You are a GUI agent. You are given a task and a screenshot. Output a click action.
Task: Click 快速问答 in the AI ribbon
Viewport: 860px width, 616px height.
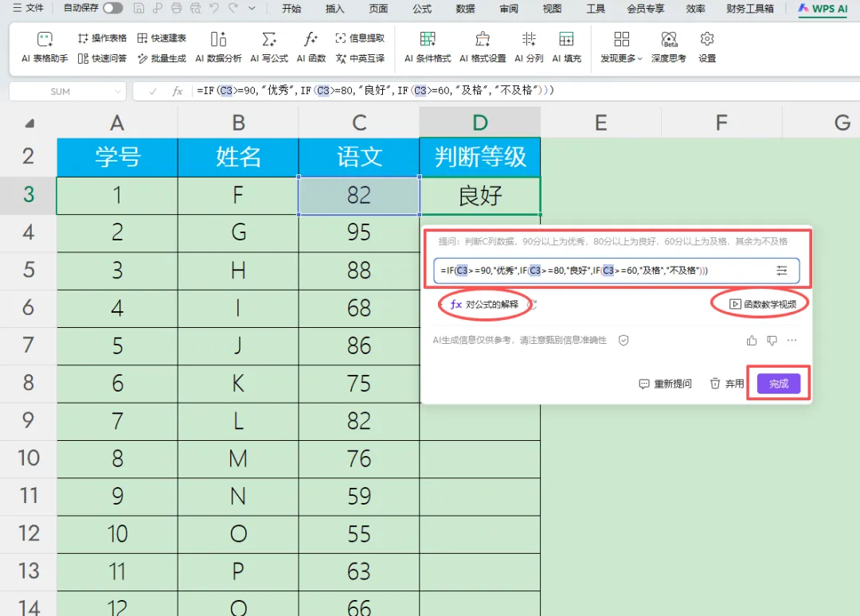[102, 58]
